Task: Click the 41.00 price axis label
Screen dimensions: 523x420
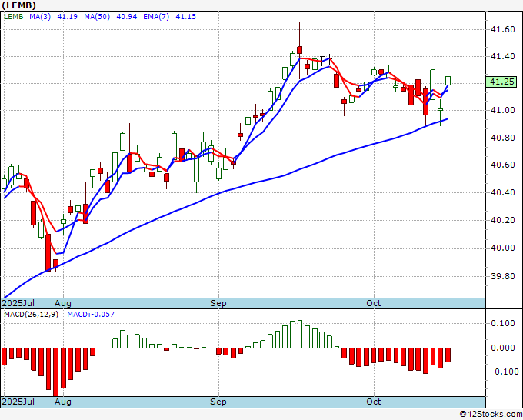Action: tap(503, 111)
